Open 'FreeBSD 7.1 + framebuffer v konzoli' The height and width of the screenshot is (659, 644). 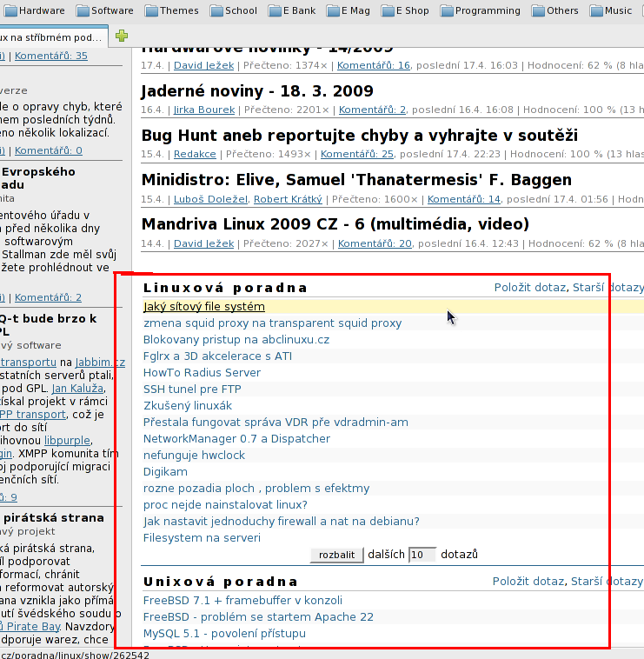[242, 601]
